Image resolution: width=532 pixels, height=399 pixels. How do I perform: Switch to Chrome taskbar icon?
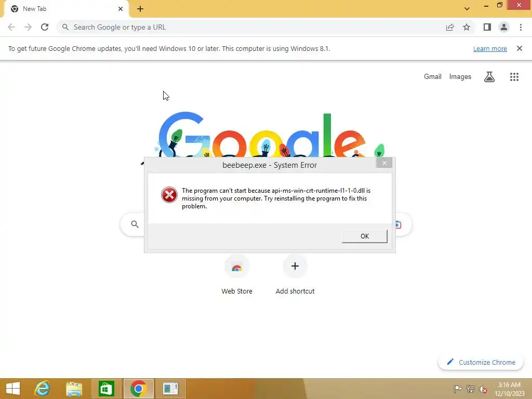[x=138, y=389]
